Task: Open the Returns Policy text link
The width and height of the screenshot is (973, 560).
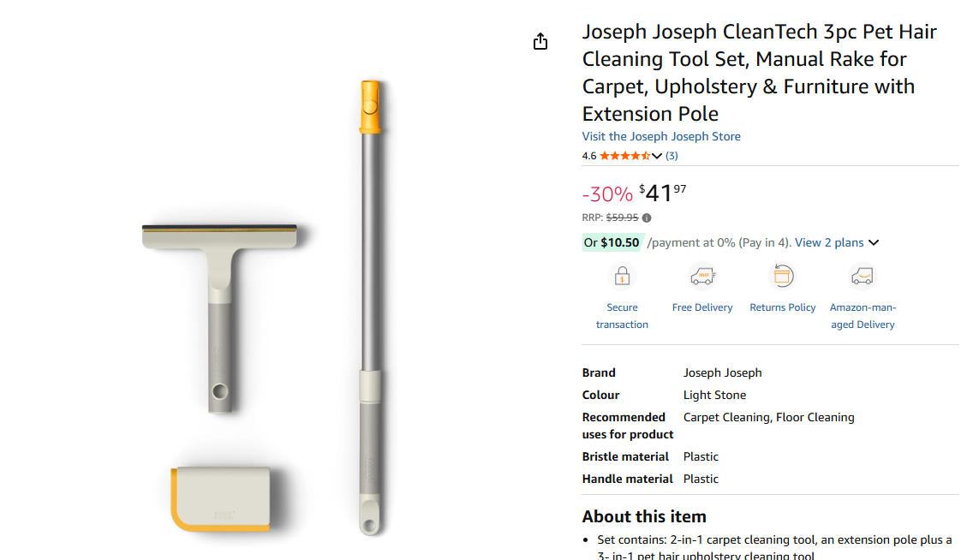Action: click(x=783, y=307)
